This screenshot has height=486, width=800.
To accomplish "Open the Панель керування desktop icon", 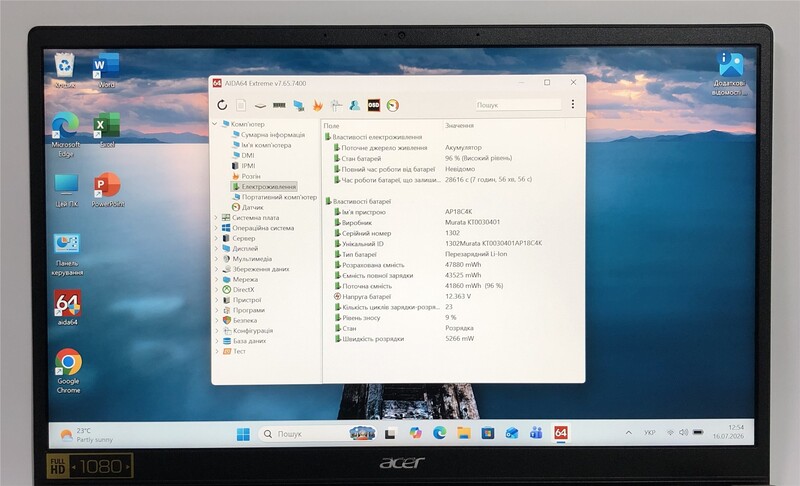I will (67, 254).
